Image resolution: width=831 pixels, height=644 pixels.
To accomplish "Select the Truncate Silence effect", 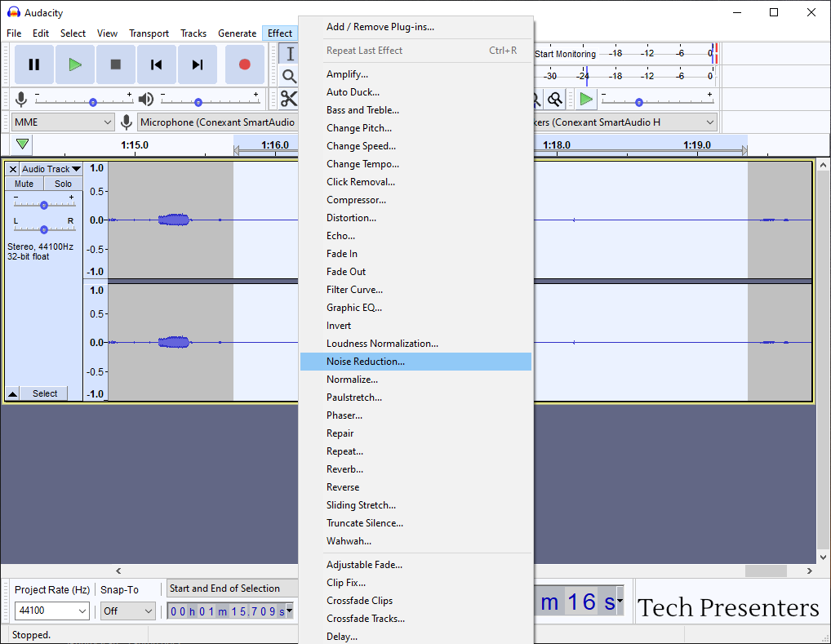I will (x=416, y=523).
